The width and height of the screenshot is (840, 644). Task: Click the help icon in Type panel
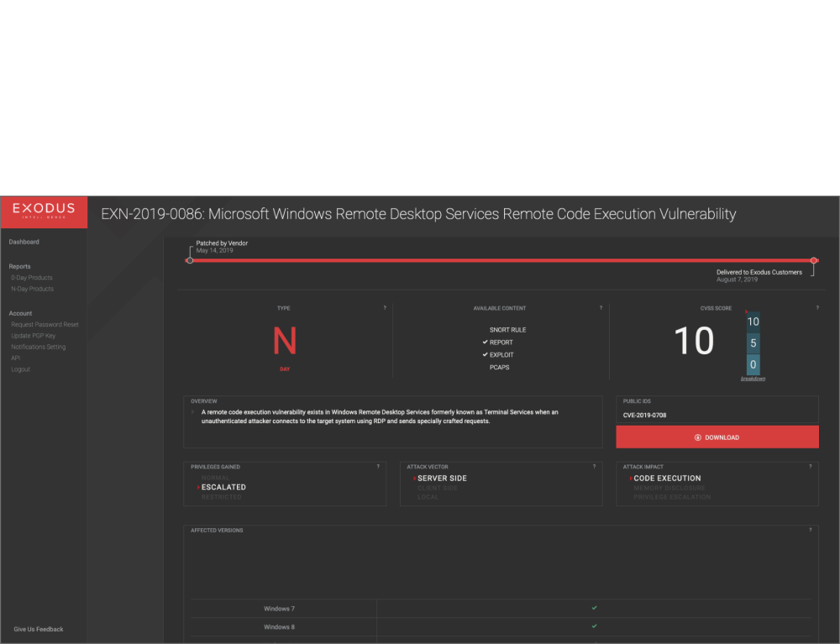[x=385, y=308]
